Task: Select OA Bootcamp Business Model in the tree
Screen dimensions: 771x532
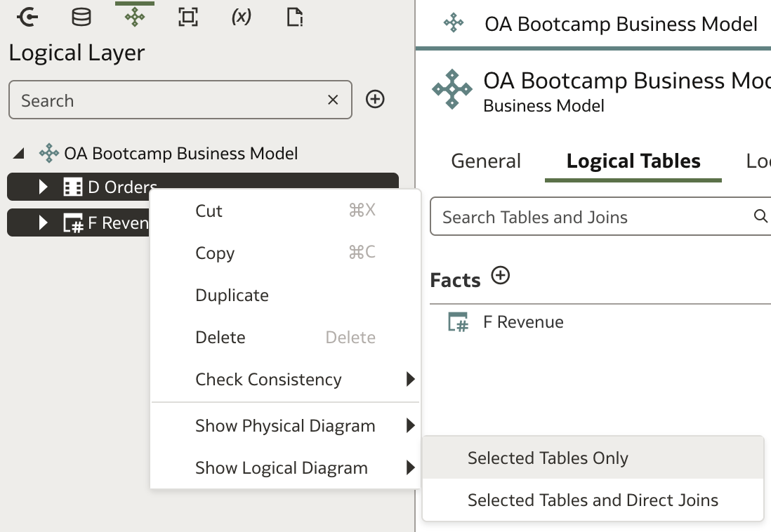Action: (x=180, y=154)
